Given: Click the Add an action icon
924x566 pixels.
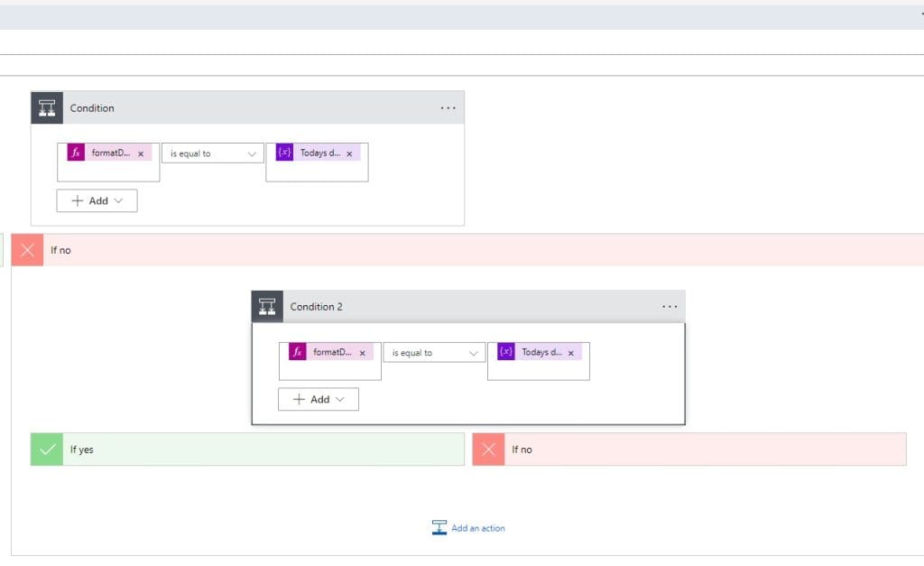Looking at the screenshot, I should tap(439, 528).
